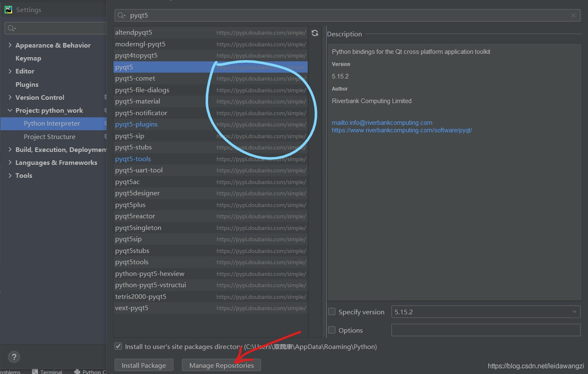Uncheck Install to user's site packages directory
The height and width of the screenshot is (374, 588).
(118, 346)
